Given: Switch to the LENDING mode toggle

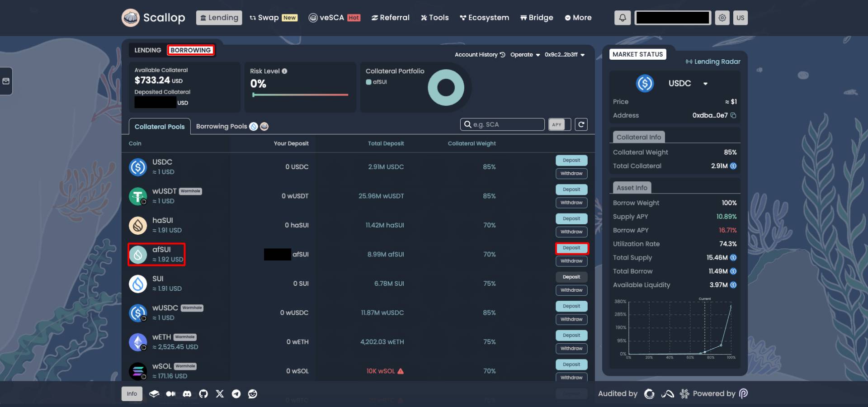Looking at the screenshot, I should coord(147,50).
